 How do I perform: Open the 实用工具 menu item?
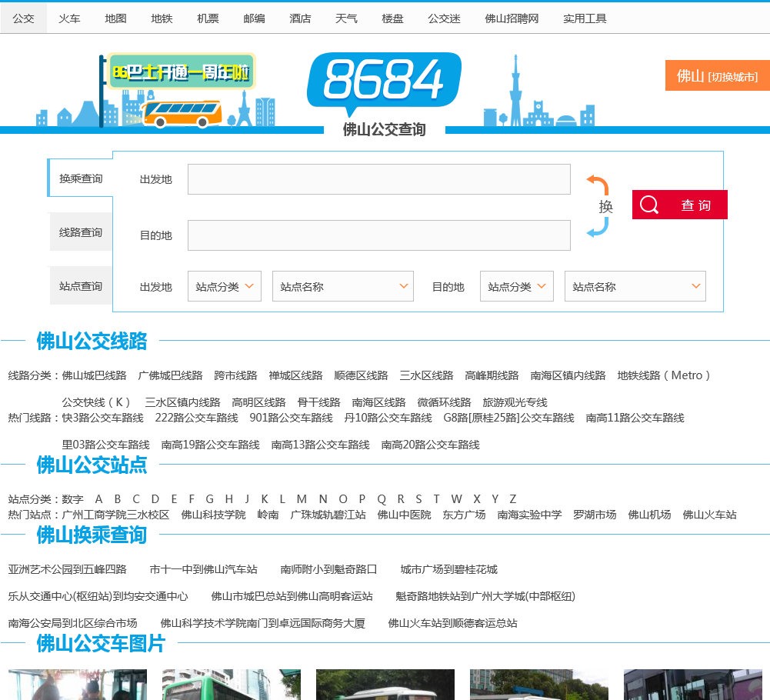(x=585, y=18)
